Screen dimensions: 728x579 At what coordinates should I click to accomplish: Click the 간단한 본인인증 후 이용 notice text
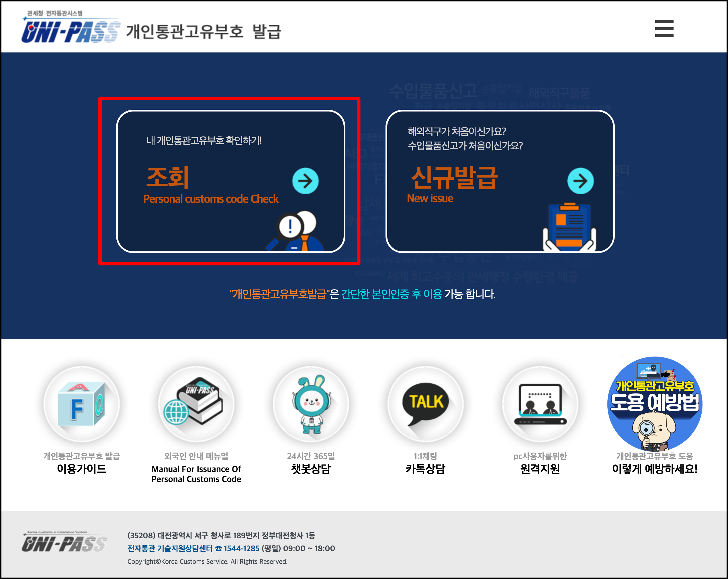[392, 294]
